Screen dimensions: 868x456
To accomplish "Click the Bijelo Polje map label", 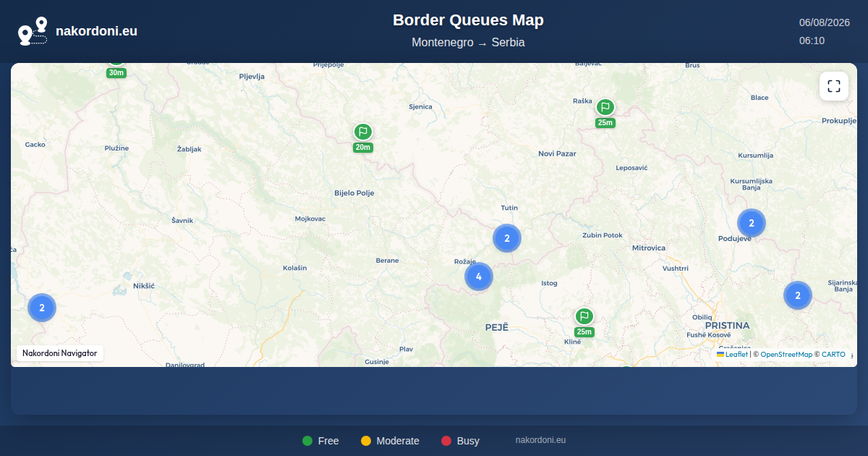I will pyautogui.click(x=354, y=193).
